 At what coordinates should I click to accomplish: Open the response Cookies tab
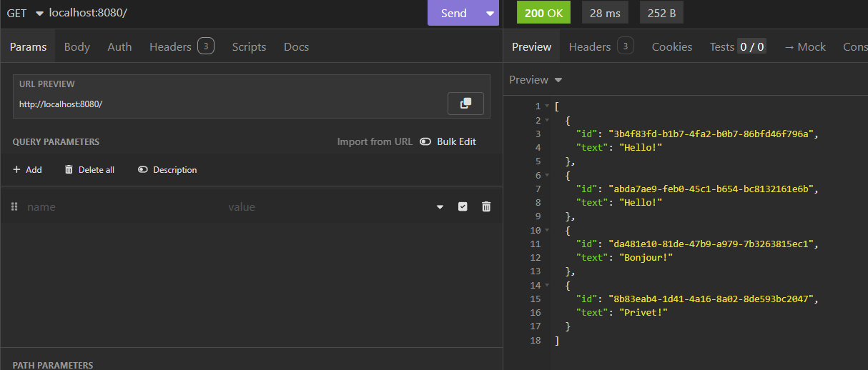pos(671,46)
